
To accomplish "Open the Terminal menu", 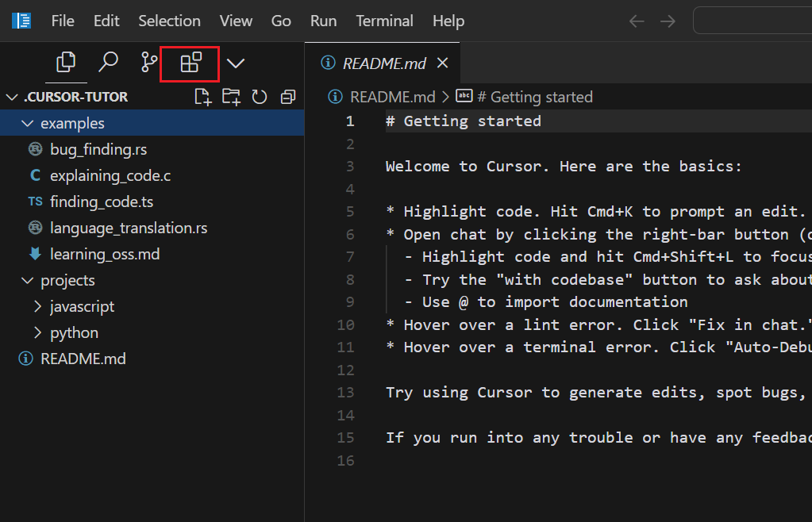I will coord(384,21).
